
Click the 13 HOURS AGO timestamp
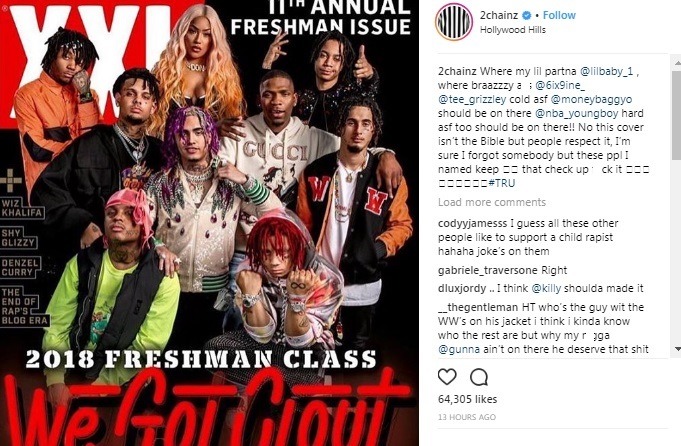pos(466,417)
